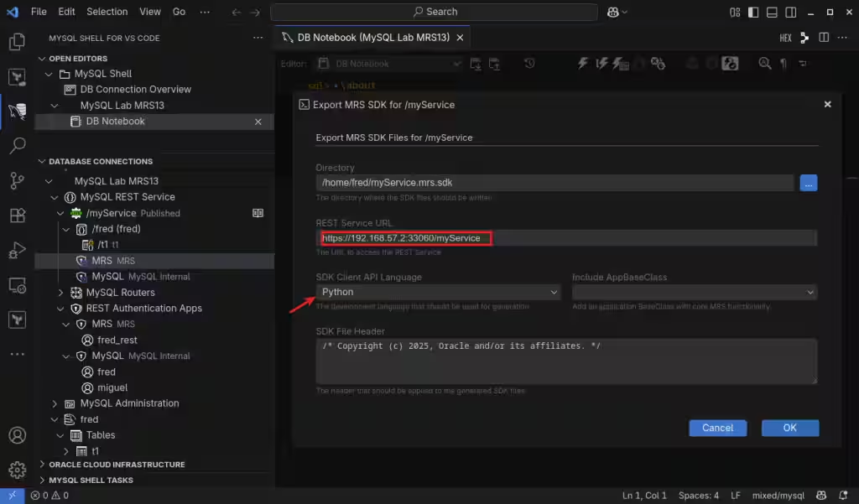
Task: Open views ellipsis menu in MySQL Shell side bar
Action: point(258,38)
